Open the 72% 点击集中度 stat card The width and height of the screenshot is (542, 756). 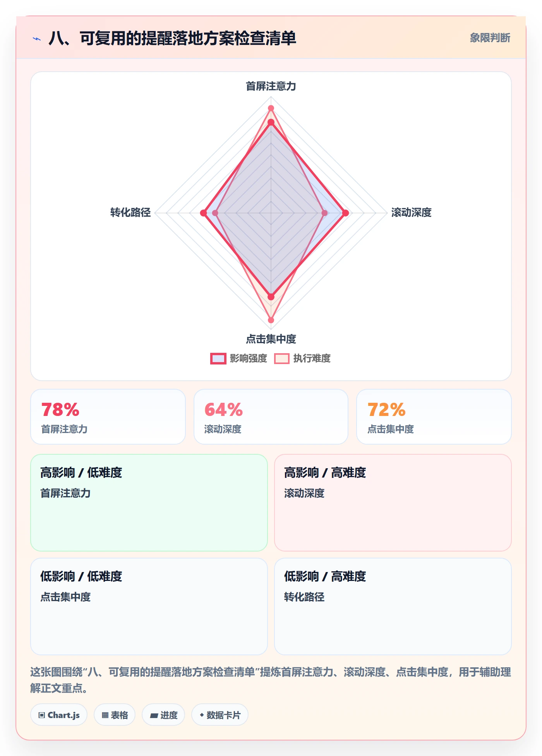coord(434,417)
